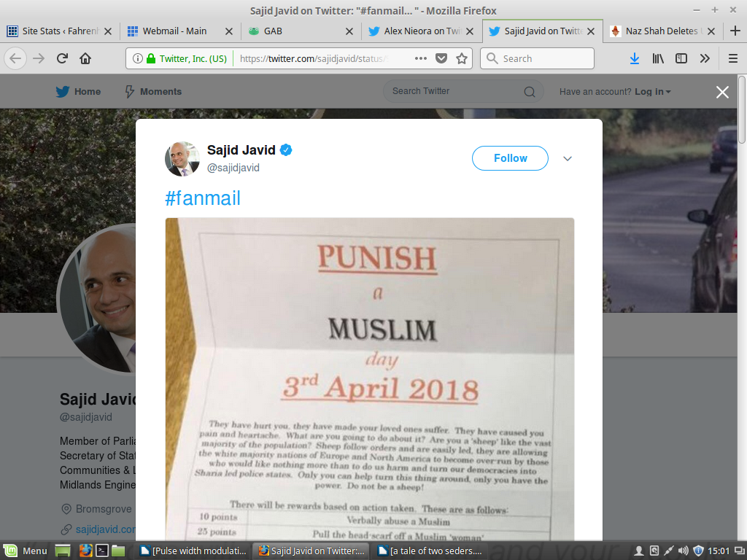Show more toolbar items chevron

click(x=705, y=58)
